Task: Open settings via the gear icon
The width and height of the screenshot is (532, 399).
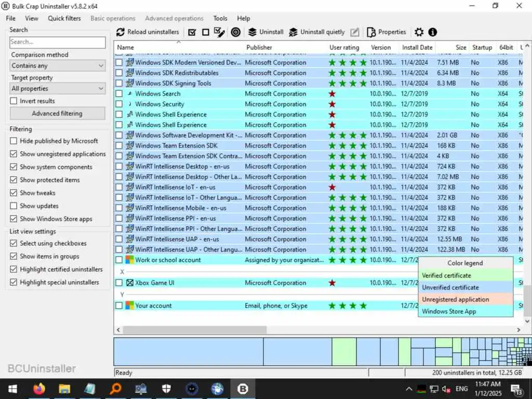Action: coord(419,32)
